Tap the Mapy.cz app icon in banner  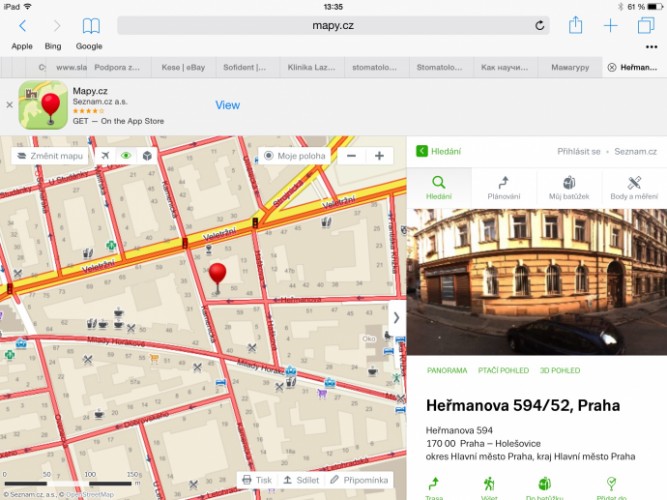tap(43, 105)
